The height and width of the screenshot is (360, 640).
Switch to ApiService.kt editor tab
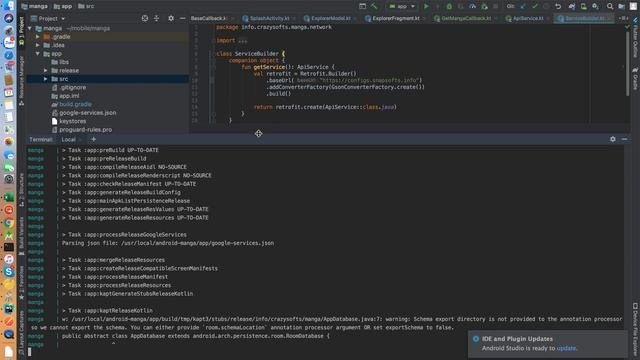(x=527, y=18)
